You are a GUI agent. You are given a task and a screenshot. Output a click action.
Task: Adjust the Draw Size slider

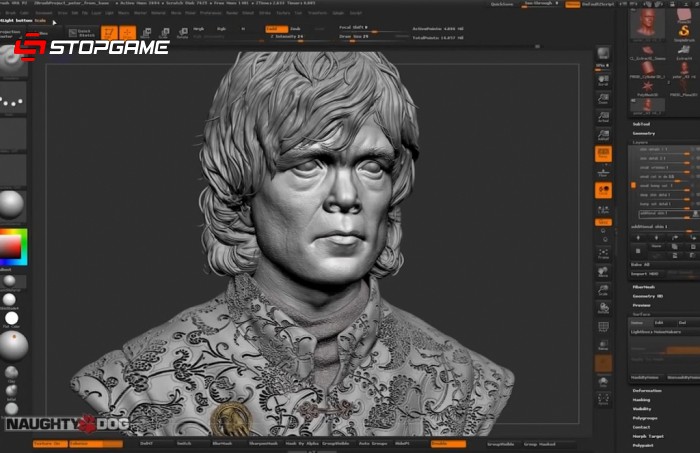[373, 37]
